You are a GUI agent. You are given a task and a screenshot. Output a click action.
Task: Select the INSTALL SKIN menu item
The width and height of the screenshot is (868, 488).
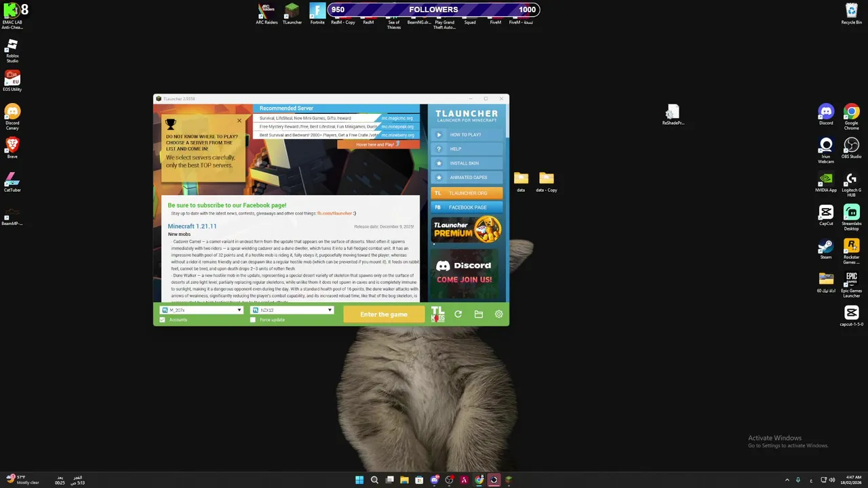467,163
